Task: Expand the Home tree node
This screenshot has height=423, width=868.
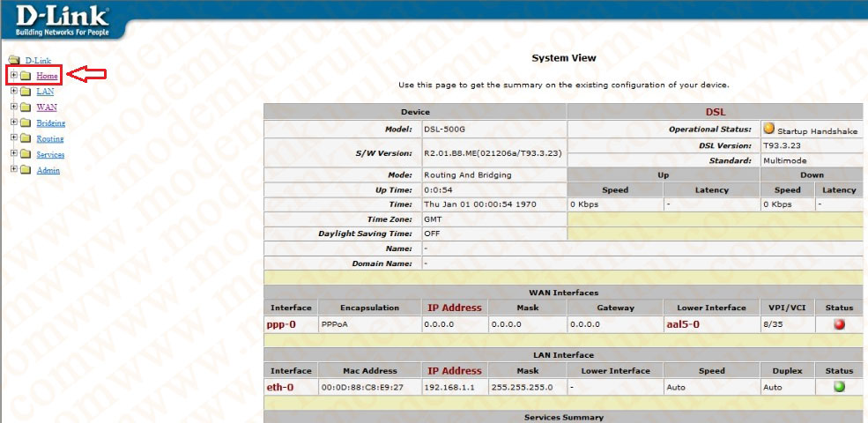Action: [14, 75]
